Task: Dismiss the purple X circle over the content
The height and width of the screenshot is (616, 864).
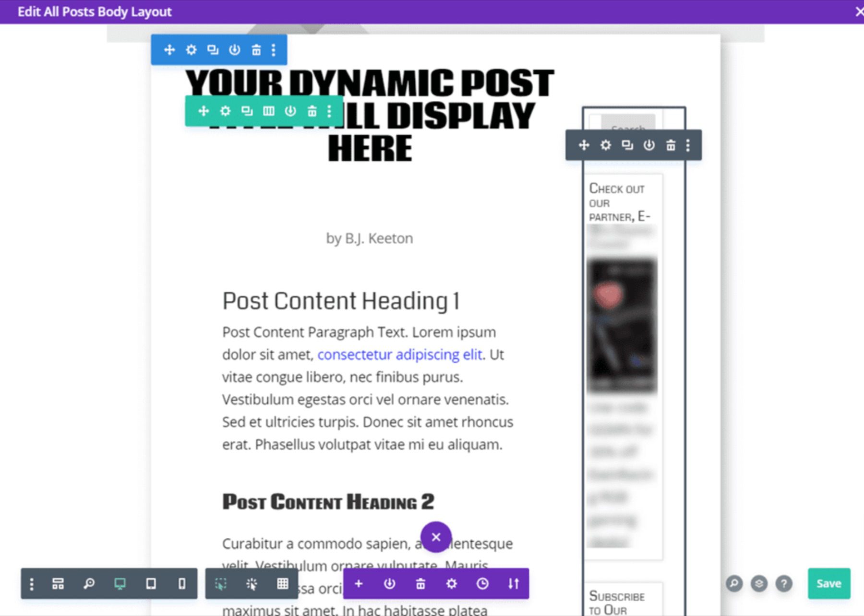Action: (x=436, y=537)
